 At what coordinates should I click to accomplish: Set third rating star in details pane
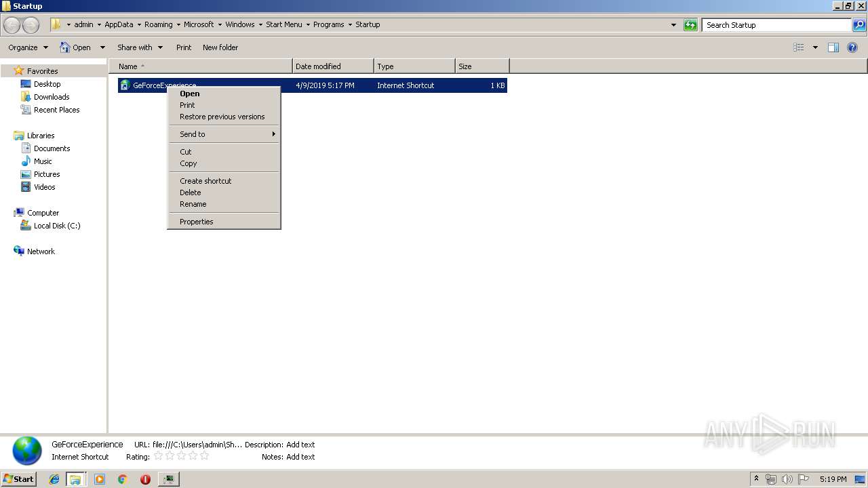click(181, 456)
